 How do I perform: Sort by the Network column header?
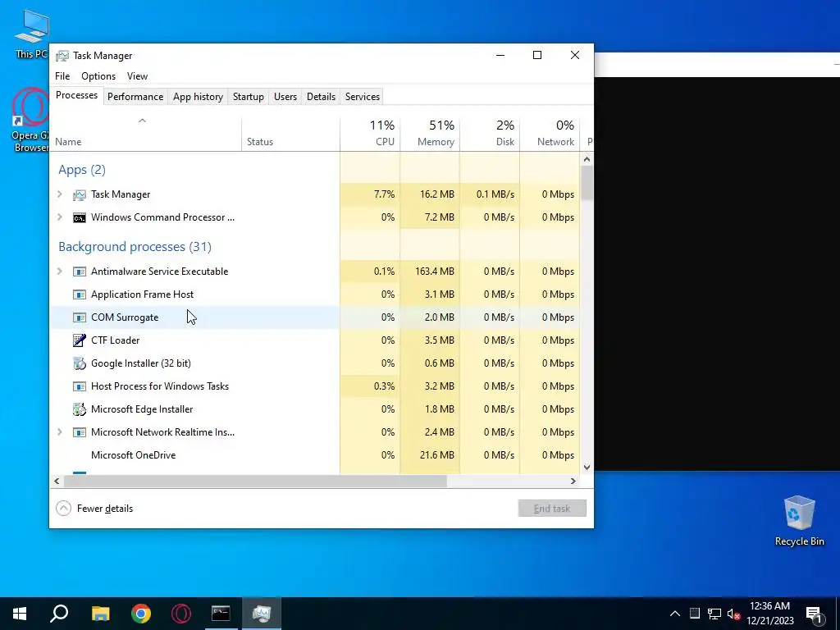point(550,135)
